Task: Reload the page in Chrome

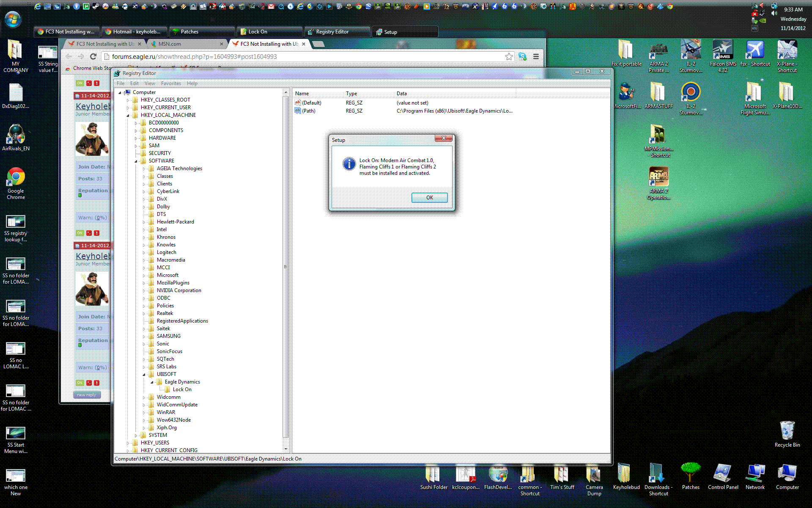Action: [93, 57]
